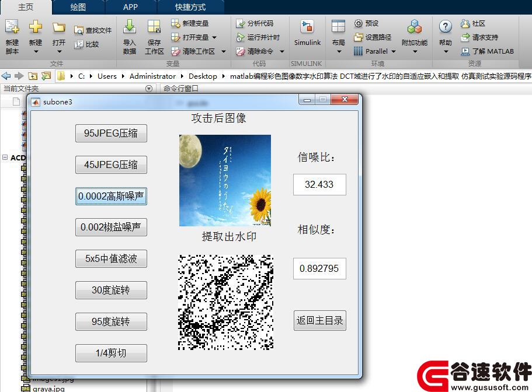532x392 pixels.
Task: Open the 清除命令 dropdown arrow
Action: coord(282,51)
